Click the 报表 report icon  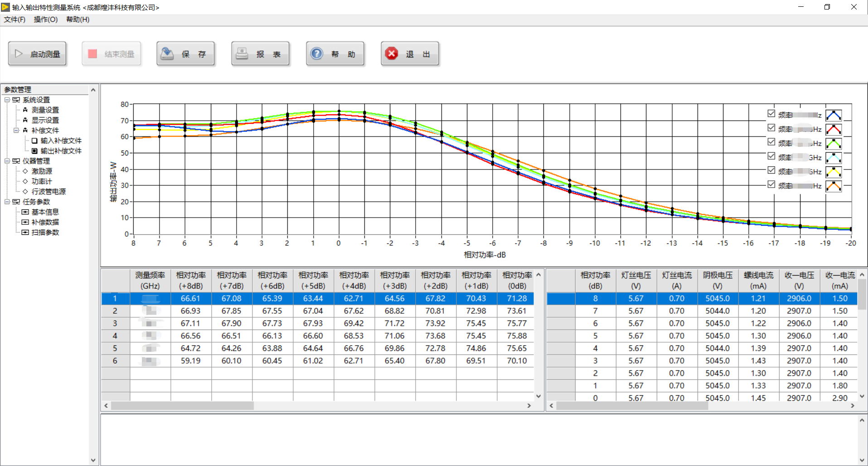point(242,54)
